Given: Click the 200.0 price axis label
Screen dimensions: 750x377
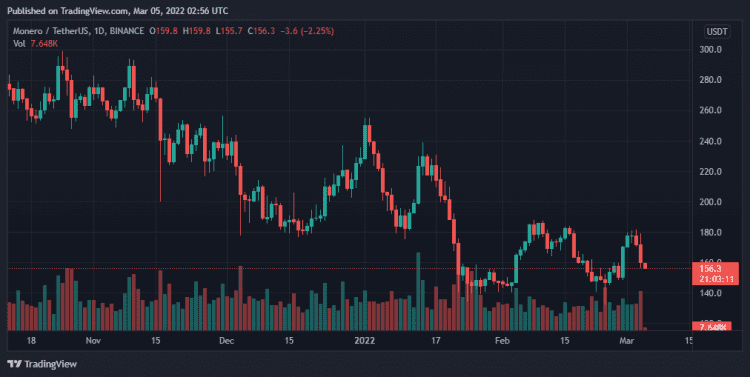Looking at the screenshot, I should 710,202.
